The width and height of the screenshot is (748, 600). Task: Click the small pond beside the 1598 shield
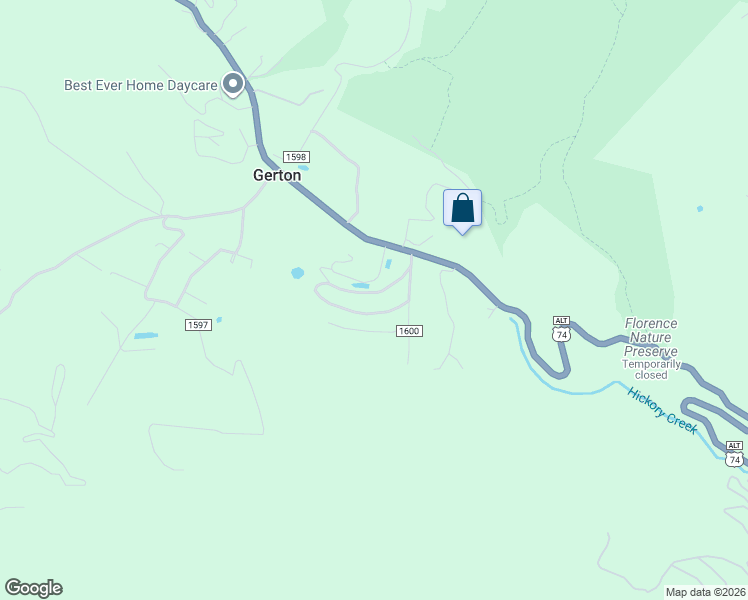(303, 168)
